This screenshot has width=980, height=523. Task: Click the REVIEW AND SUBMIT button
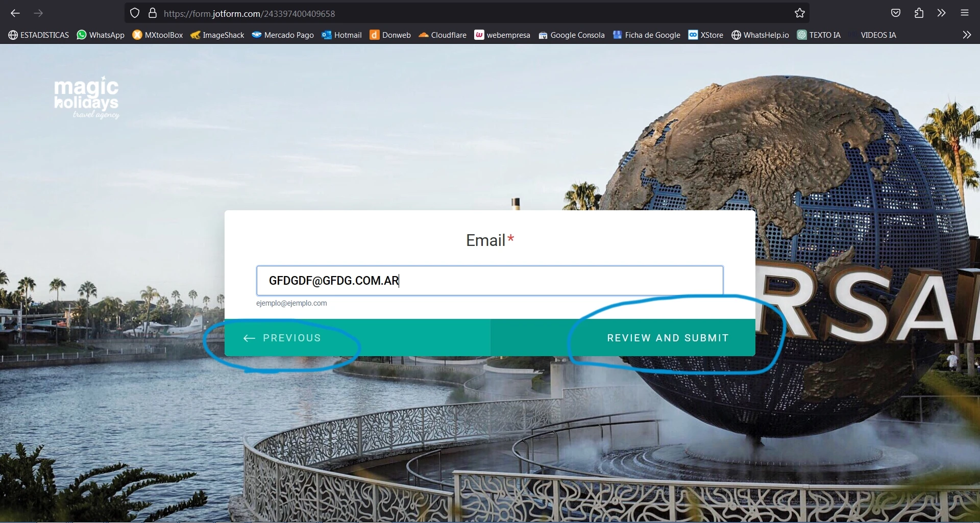pos(668,338)
